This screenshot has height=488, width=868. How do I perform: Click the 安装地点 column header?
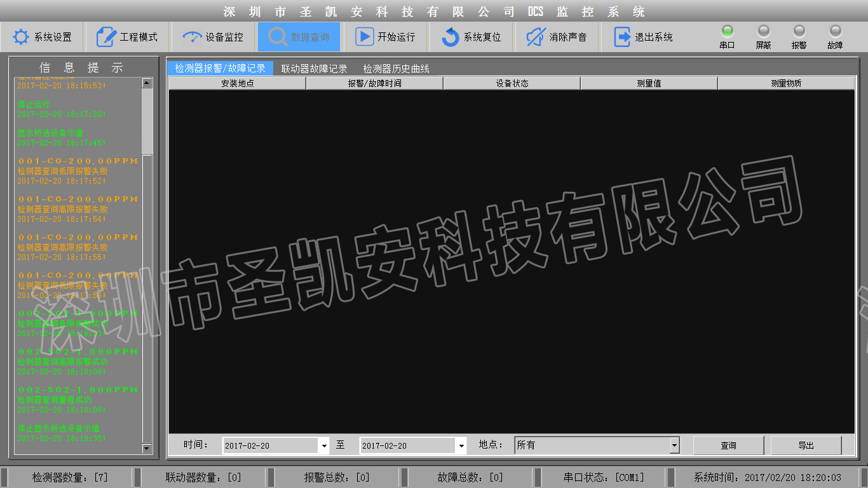click(238, 83)
